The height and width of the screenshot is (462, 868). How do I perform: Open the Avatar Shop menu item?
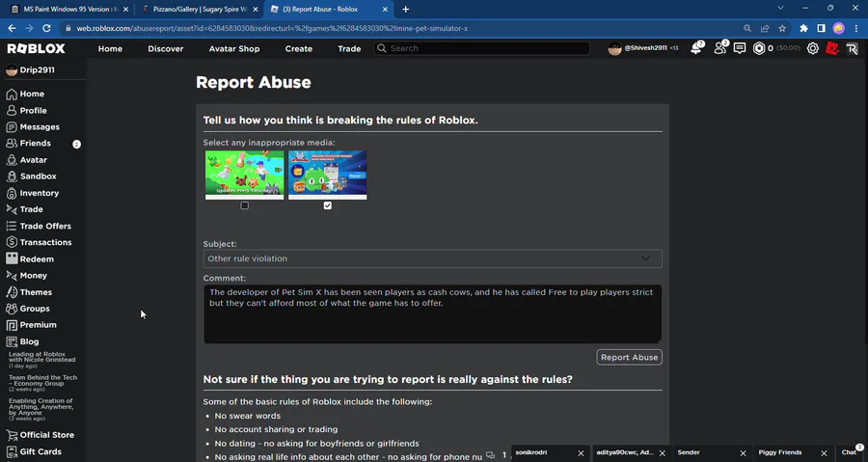tap(234, 48)
